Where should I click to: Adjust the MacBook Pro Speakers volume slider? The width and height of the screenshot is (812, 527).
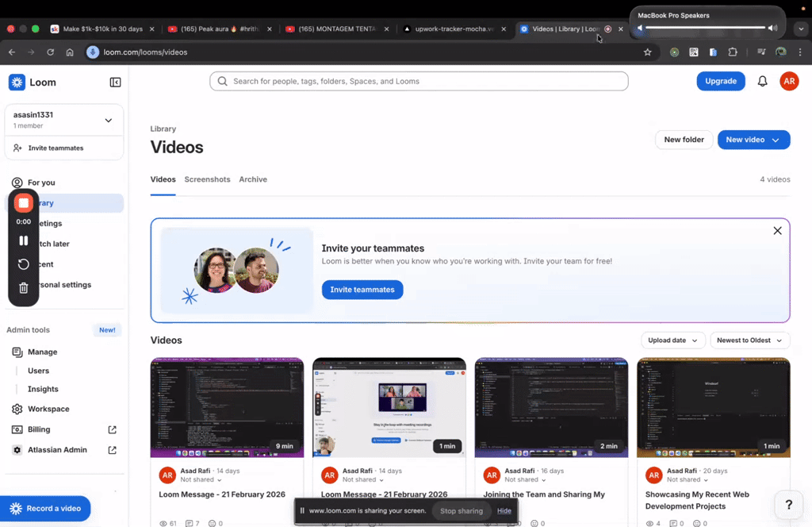[705, 28]
